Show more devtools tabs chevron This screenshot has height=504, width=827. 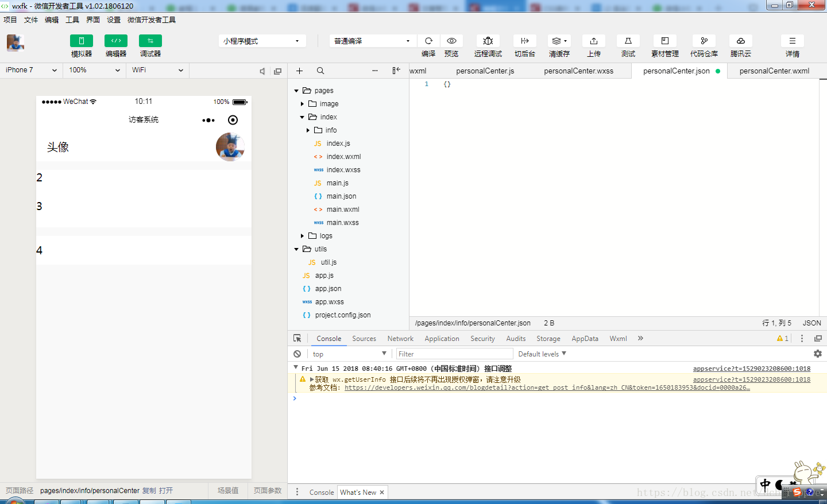pyautogui.click(x=640, y=339)
